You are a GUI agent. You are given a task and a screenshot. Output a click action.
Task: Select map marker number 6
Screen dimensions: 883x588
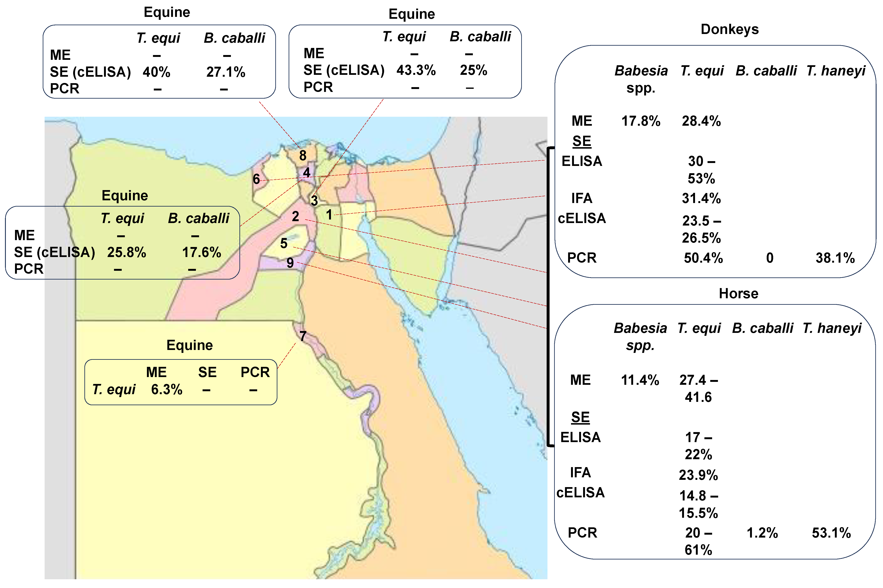click(x=256, y=179)
